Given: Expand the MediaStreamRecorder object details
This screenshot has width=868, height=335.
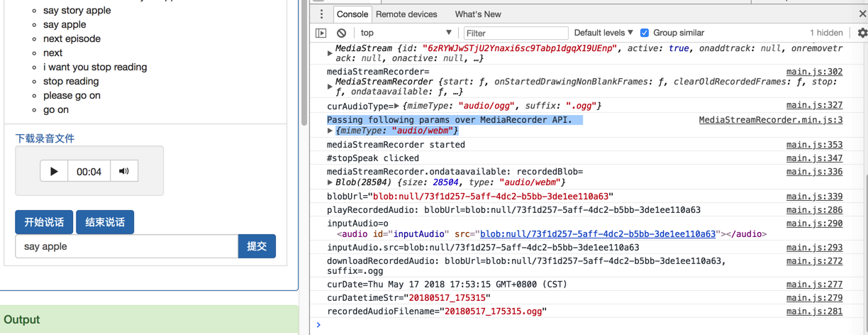Looking at the screenshot, I should pyautogui.click(x=330, y=87).
